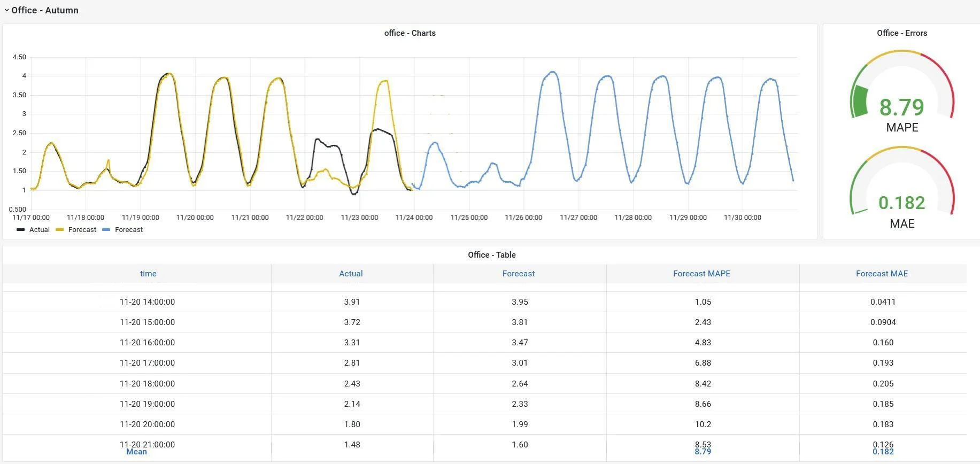Click Forecast MAE value 0.205
Viewport: 980px width, 464px height.
883,384
